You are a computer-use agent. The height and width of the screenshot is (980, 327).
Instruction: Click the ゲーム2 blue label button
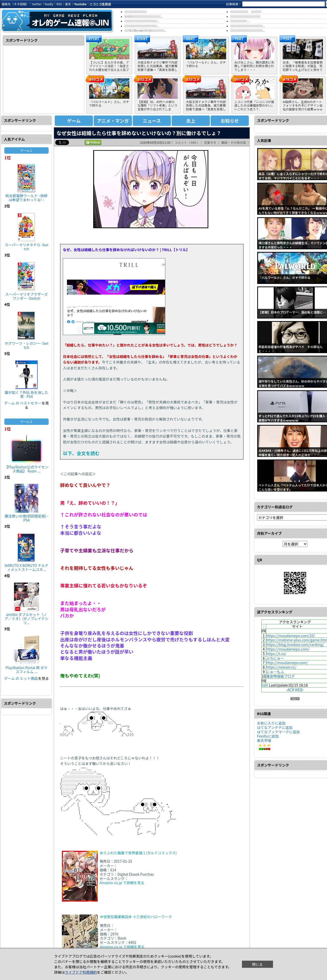click(x=26, y=422)
